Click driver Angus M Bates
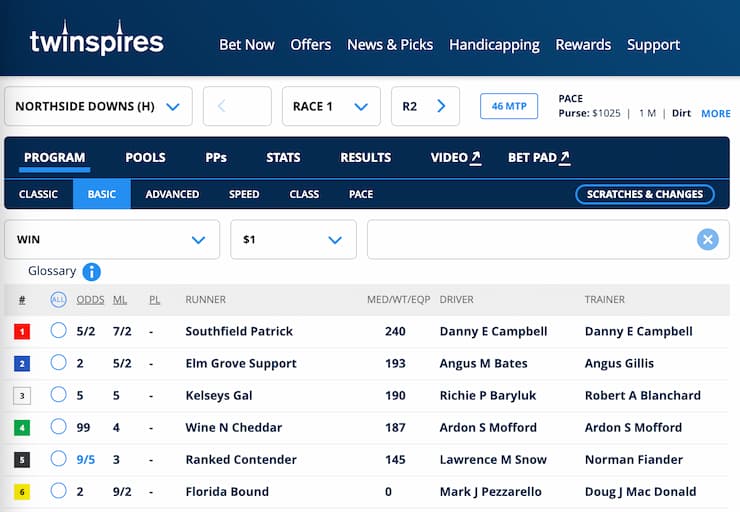The height and width of the screenshot is (512, 740). click(484, 363)
